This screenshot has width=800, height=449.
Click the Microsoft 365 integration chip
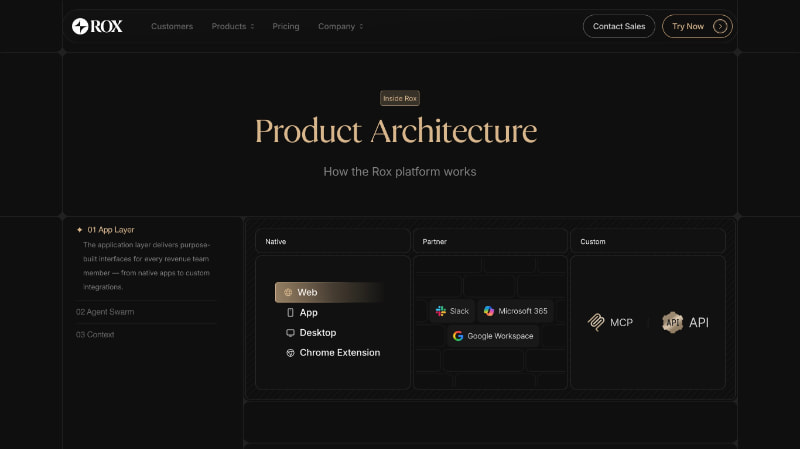(515, 311)
